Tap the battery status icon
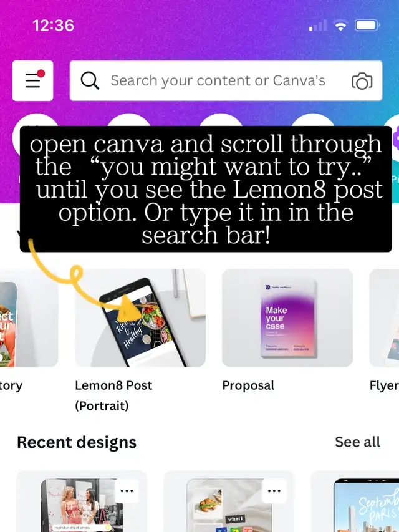Image resolution: width=399 pixels, height=532 pixels. click(367, 26)
